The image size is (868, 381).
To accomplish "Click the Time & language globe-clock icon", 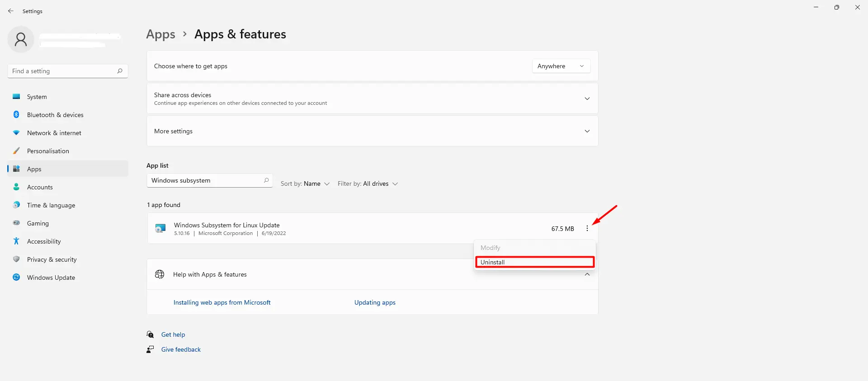I will [16, 205].
